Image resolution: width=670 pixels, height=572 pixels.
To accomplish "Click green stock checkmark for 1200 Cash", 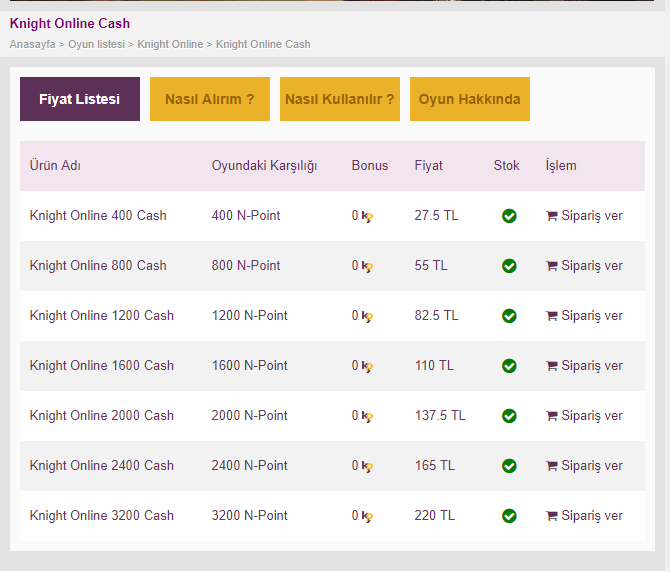I will tap(509, 316).
